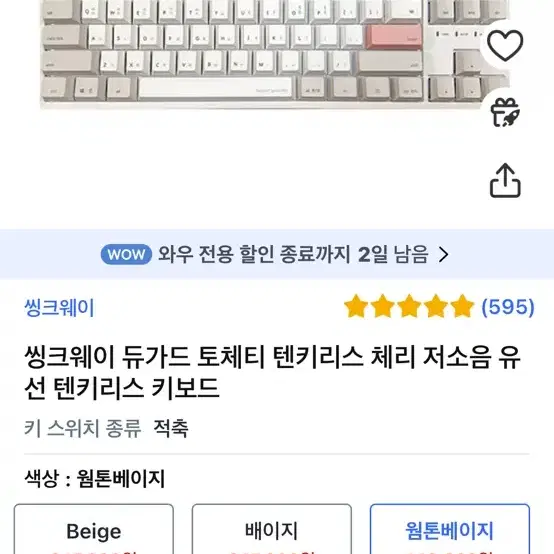
Task: Open the 씽크웨이 brand link
Action: pos(59,307)
